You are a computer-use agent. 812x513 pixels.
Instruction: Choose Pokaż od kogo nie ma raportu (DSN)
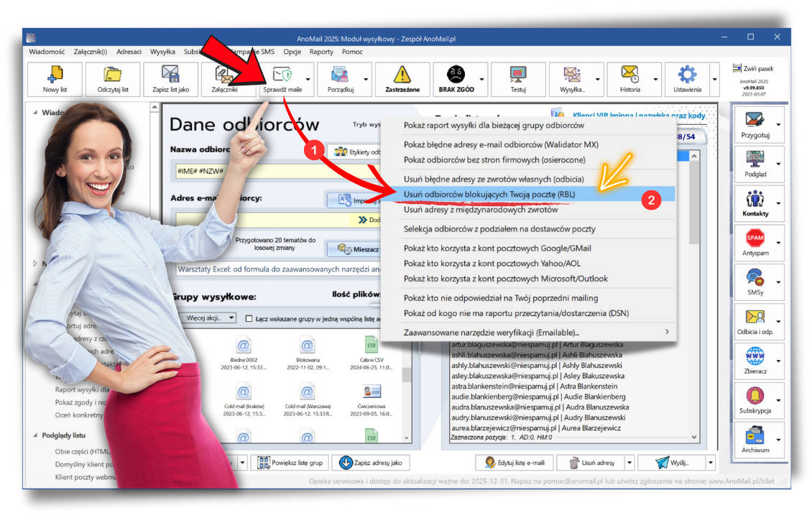click(529, 313)
